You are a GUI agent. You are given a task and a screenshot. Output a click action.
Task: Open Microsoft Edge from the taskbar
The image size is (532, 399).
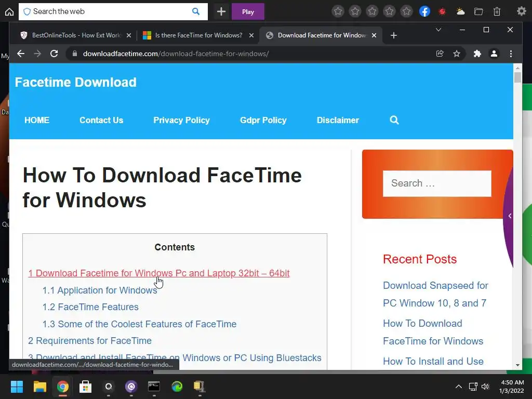click(177, 387)
